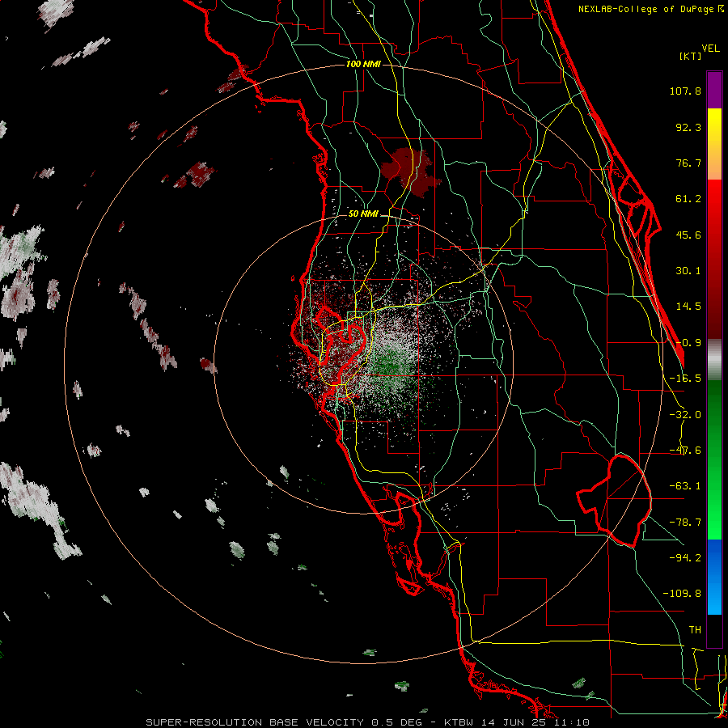The width and height of the screenshot is (728, 728).
Task: Click the -109.8 scale value
Action: point(682,594)
